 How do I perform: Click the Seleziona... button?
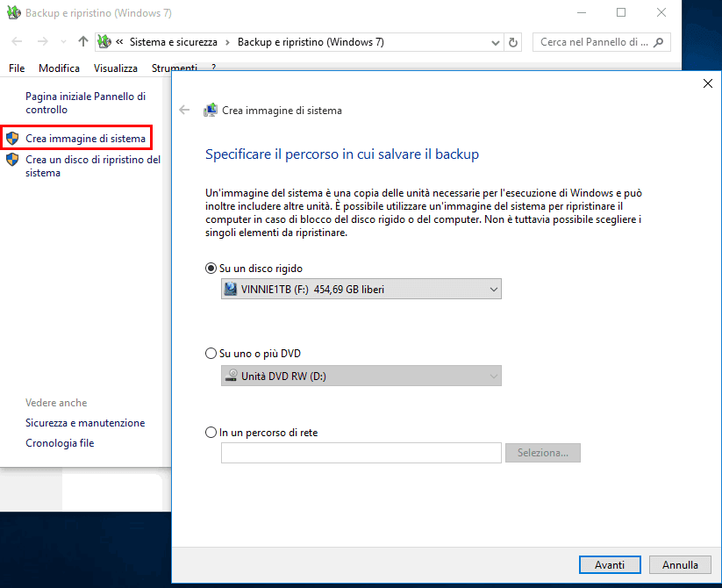point(543,453)
